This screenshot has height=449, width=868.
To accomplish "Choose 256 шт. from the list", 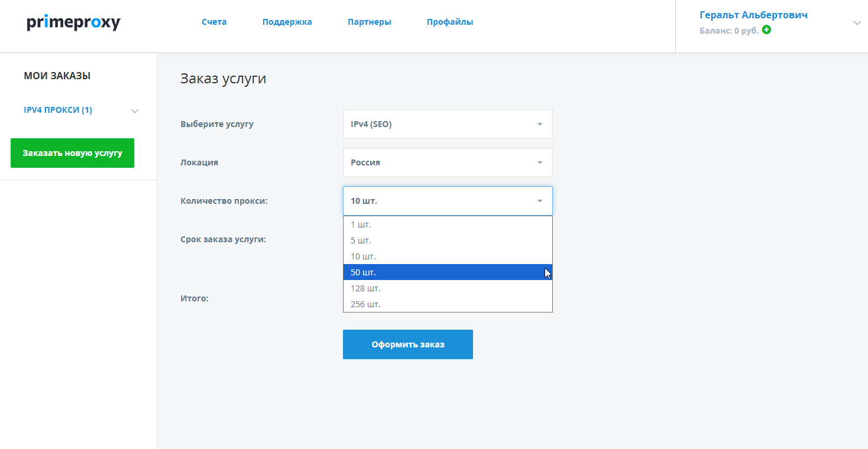I will point(448,304).
